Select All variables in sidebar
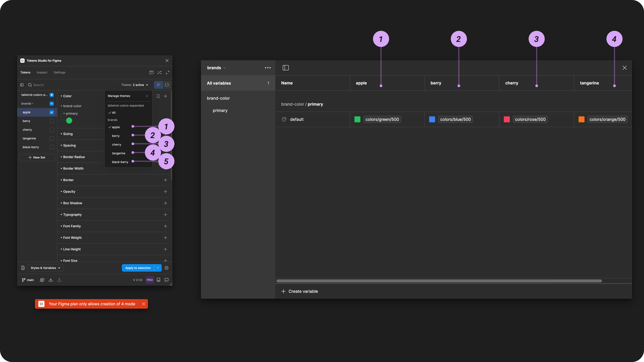Image resolution: width=644 pixels, height=362 pixels. 238,83
